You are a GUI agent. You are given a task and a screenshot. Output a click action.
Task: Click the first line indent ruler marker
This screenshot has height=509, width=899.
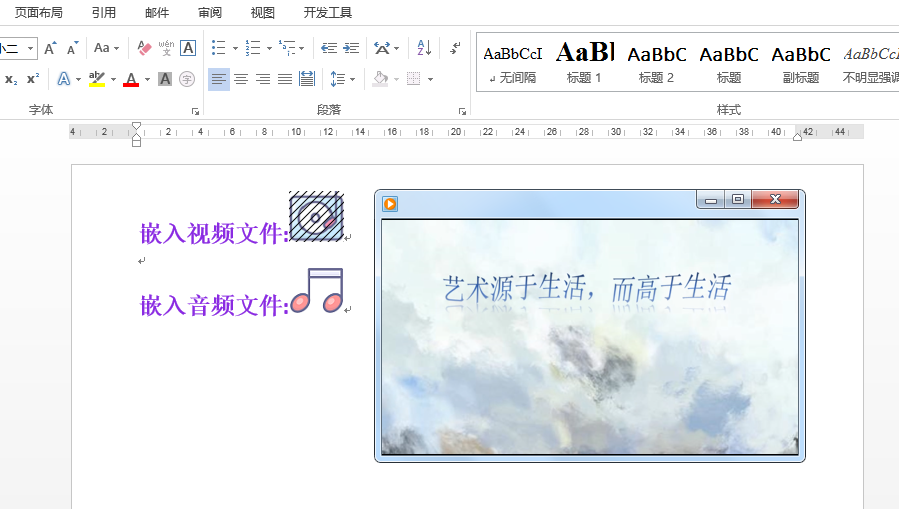pos(136,126)
